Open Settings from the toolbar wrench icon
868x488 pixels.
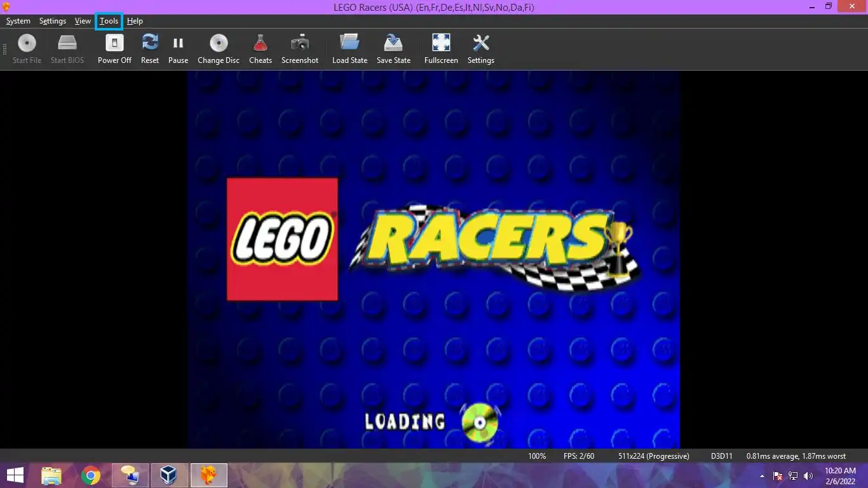481,43
